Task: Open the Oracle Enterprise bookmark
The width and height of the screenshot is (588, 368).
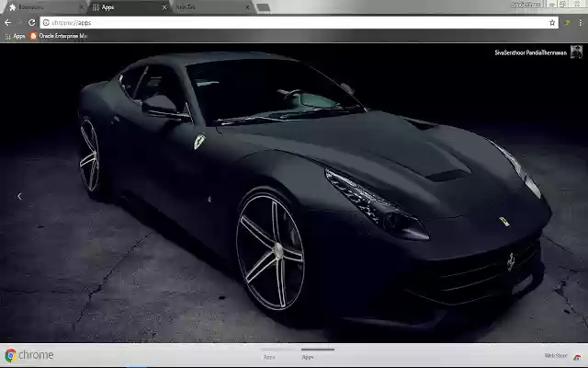Action: coord(59,36)
